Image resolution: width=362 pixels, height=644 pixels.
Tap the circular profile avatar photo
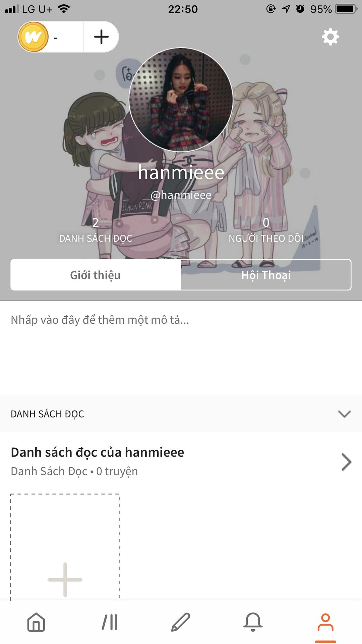(181, 100)
